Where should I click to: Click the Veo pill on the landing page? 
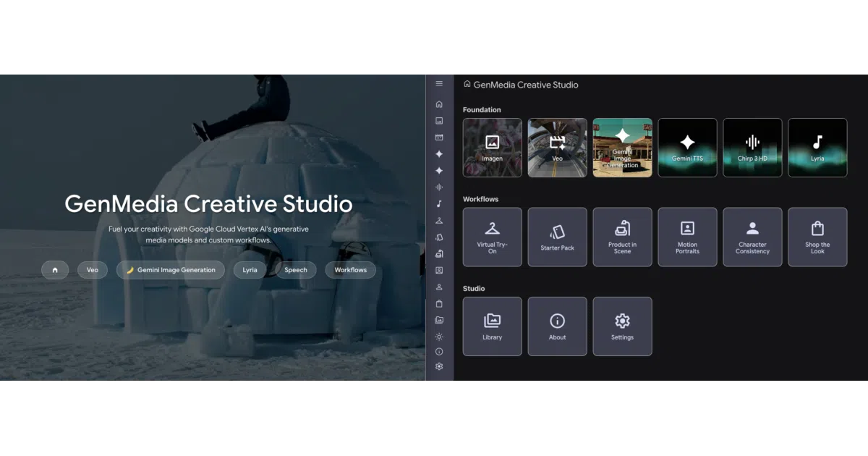point(93,270)
